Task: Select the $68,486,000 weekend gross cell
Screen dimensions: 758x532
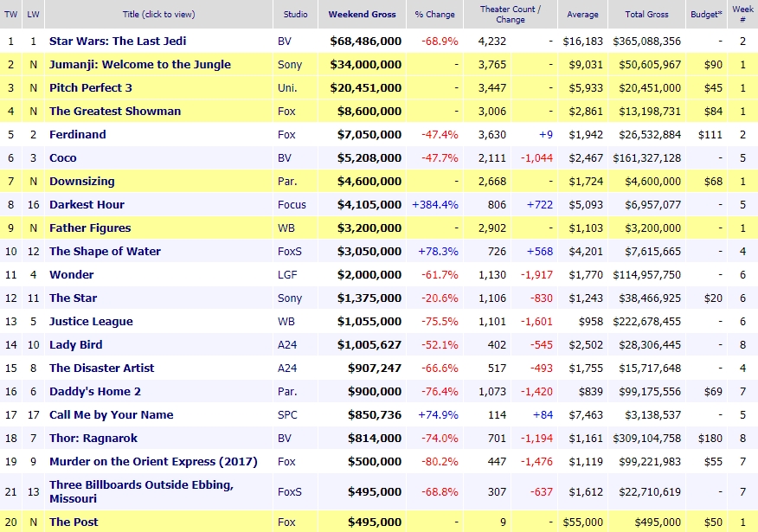Action: click(366, 41)
